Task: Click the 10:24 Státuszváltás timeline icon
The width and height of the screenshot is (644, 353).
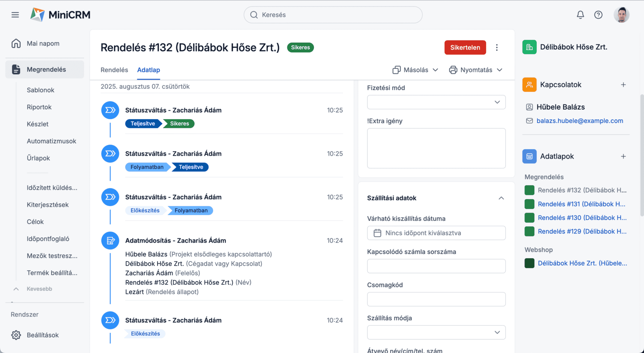Action: [110, 320]
